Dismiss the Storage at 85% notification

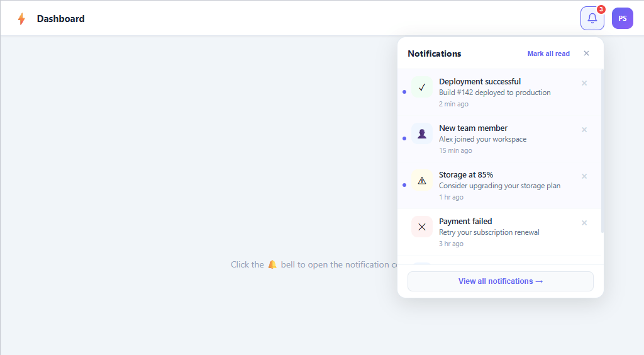584,176
